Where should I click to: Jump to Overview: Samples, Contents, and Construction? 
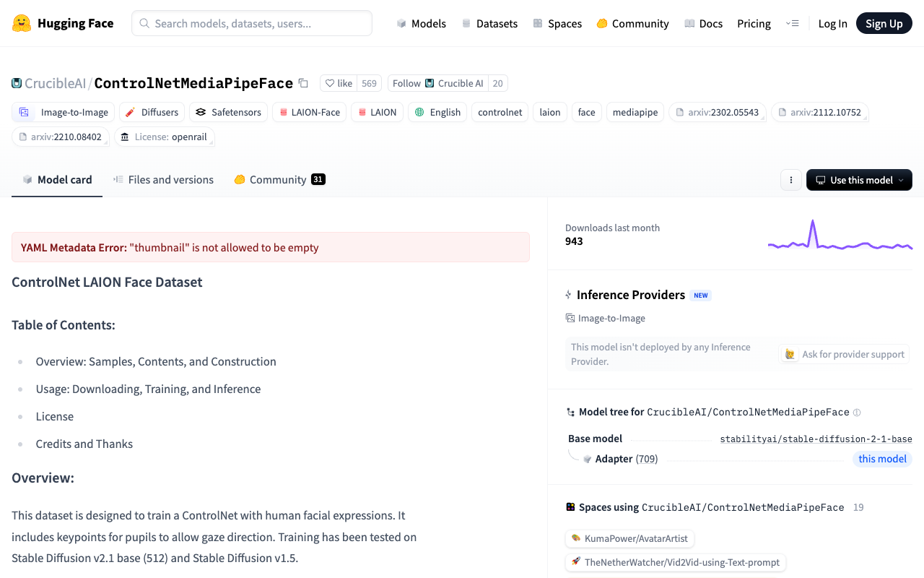(156, 361)
